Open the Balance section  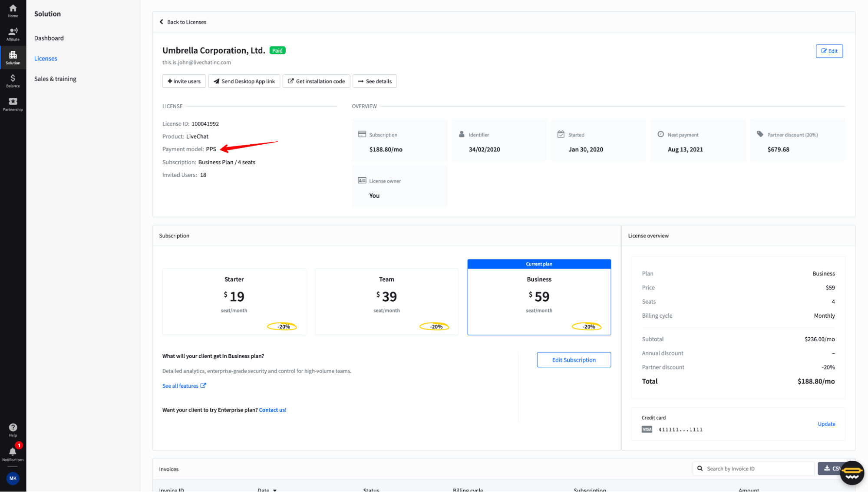(x=13, y=81)
